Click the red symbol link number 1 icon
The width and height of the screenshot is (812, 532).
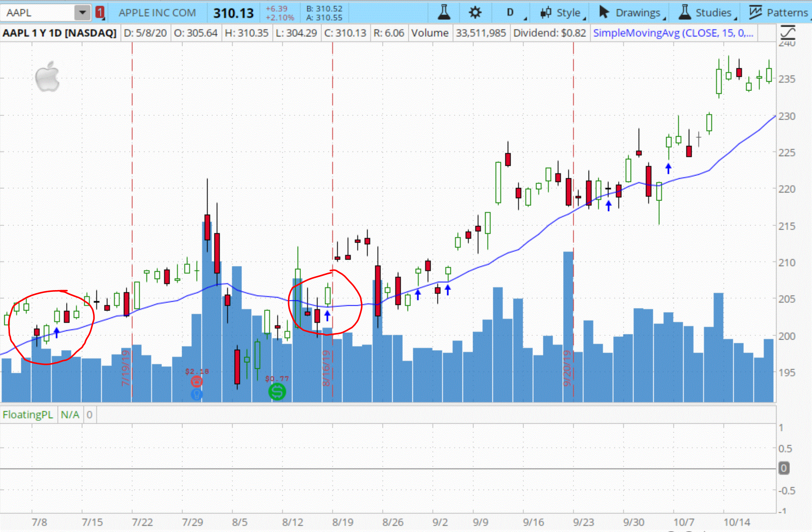tap(100, 13)
